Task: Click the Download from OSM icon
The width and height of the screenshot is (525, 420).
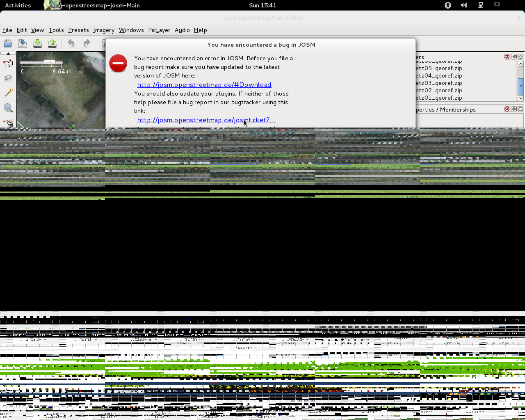Action: click(37, 43)
